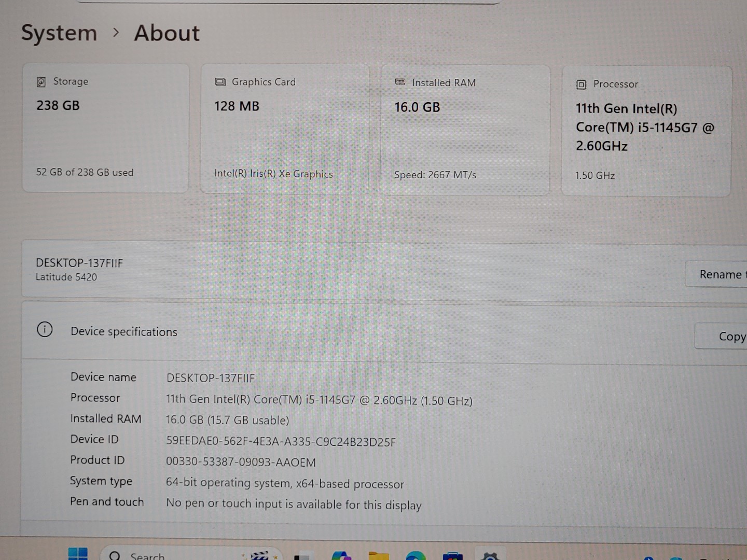
Task: Launch Microsoft Edge from the taskbar
Action: point(415,555)
